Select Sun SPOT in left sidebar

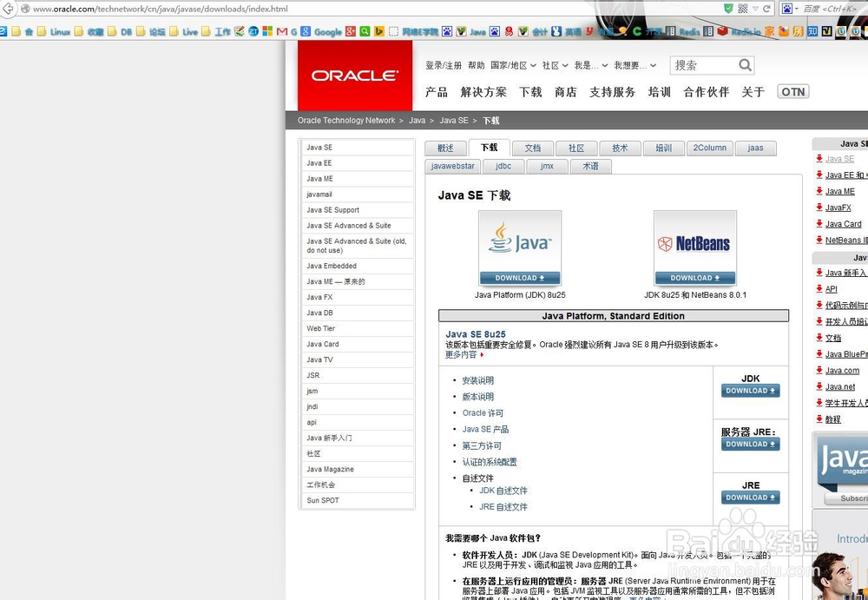coord(358,500)
